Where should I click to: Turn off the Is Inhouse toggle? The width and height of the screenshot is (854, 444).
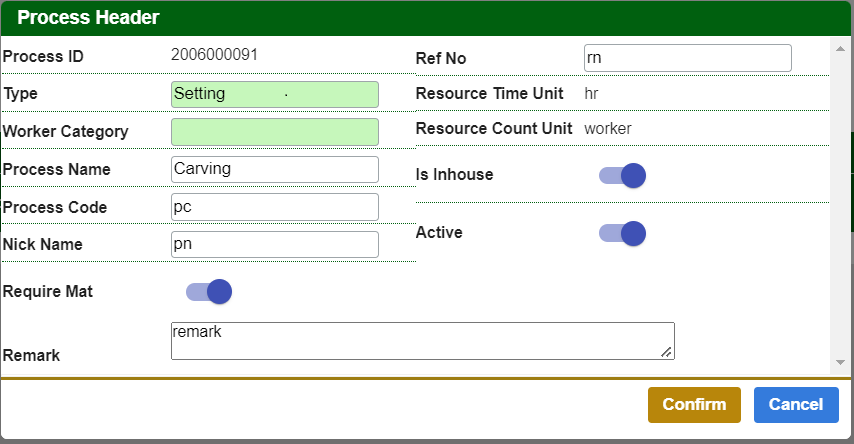(x=622, y=176)
